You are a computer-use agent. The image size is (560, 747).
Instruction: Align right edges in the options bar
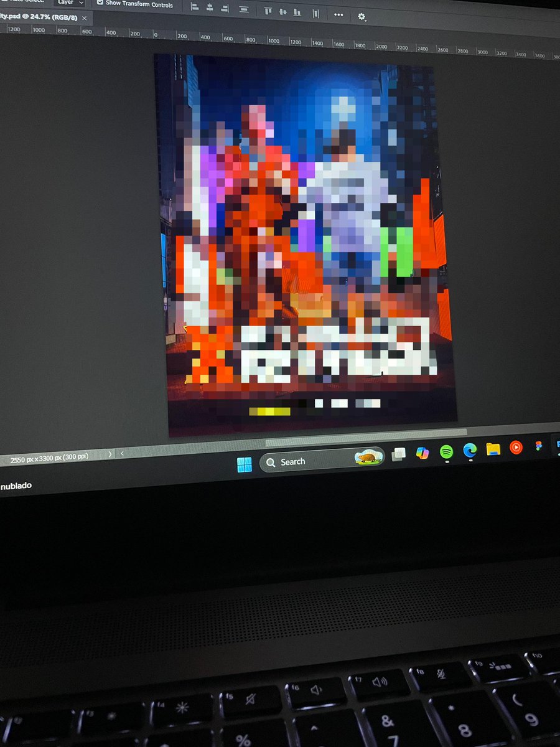225,9
